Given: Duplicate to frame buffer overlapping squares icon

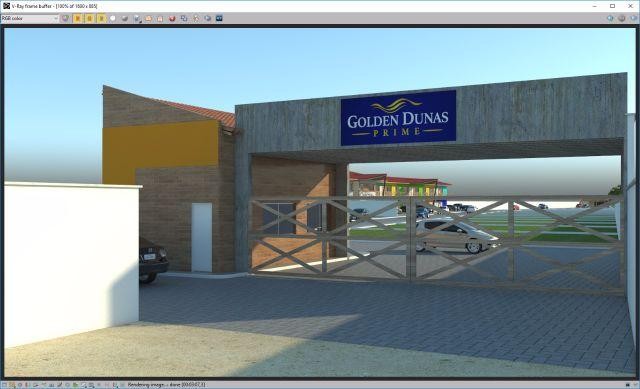Looking at the screenshot, I should click(x=184, y=18).
